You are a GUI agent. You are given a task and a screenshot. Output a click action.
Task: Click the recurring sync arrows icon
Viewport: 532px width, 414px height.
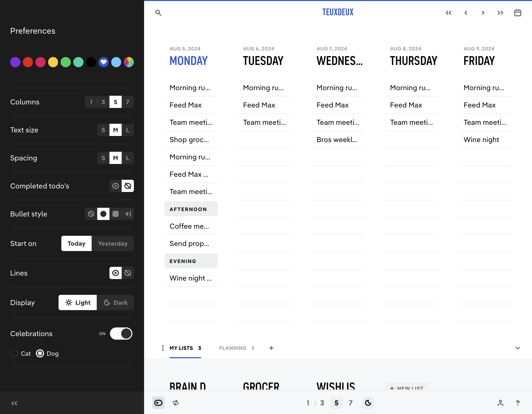point(176,403)
